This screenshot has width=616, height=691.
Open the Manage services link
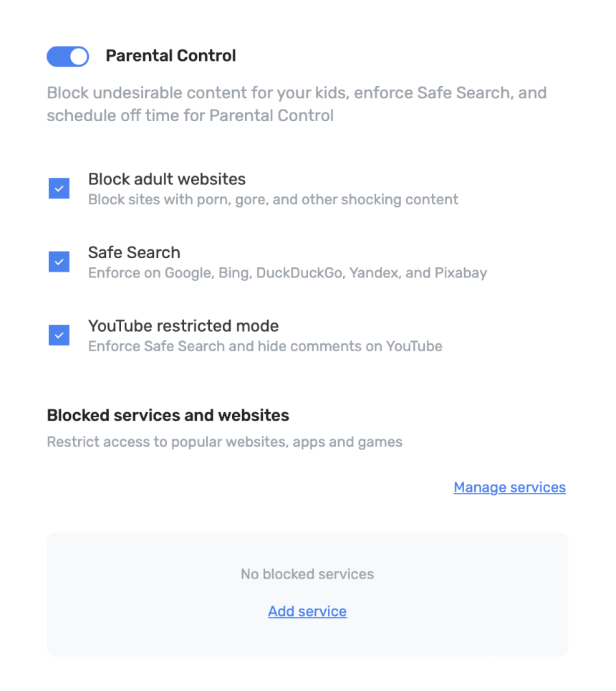509,487
